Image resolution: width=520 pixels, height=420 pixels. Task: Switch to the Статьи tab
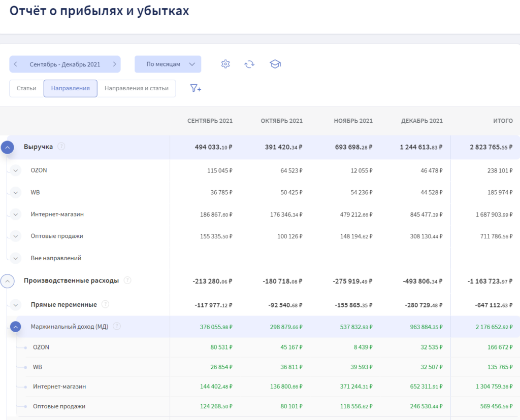click(26, 88)
